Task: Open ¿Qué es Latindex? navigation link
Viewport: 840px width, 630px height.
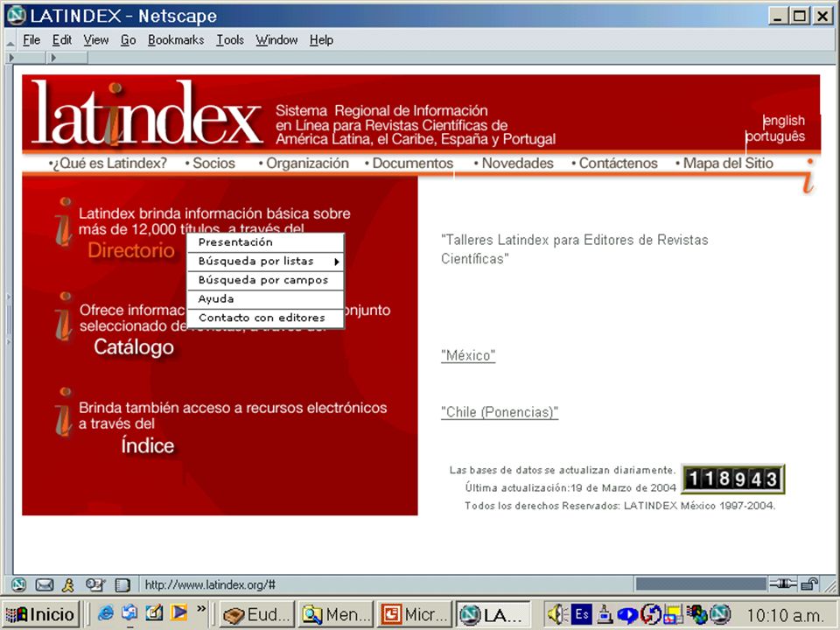Action: click(x=108, y=163)
